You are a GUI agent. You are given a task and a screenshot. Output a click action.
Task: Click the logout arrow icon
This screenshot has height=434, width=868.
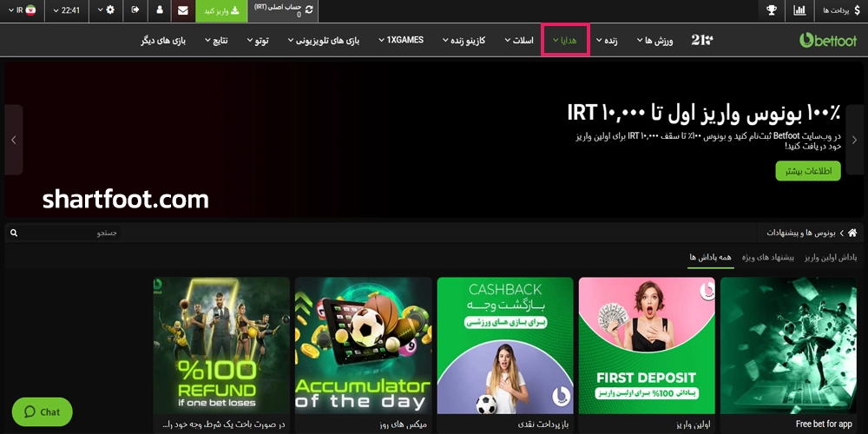135,10
